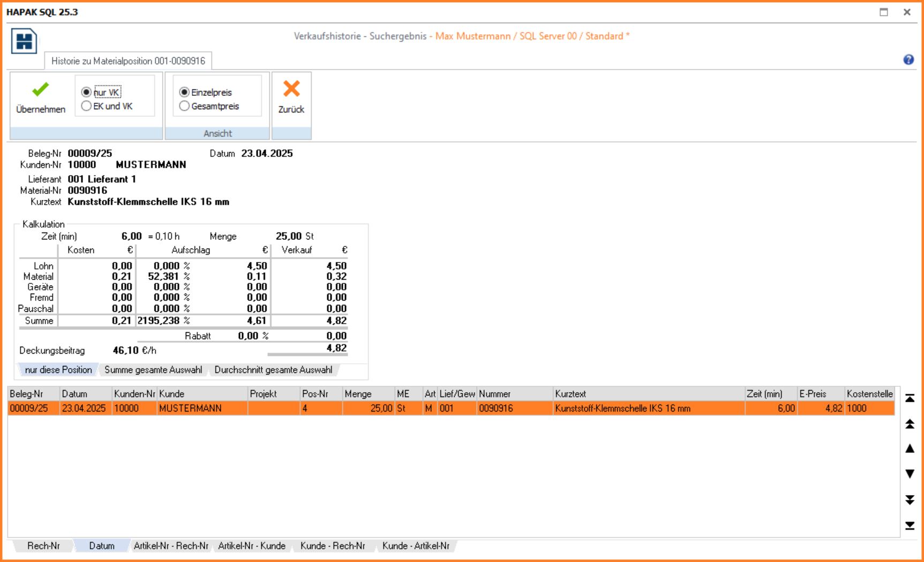Select the Einzelpreis radio option
This screenshot has width=924, height=562.
184,92
